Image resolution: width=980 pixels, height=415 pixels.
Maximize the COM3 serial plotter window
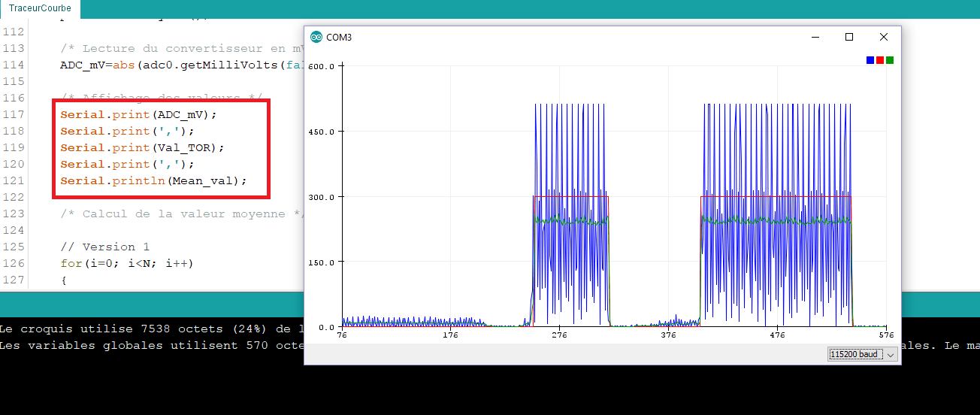click(849, 37)
